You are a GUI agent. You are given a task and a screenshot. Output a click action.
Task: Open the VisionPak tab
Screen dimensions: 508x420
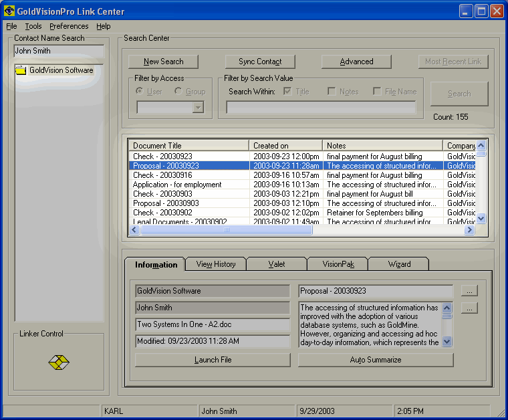(x=338, y=264)
